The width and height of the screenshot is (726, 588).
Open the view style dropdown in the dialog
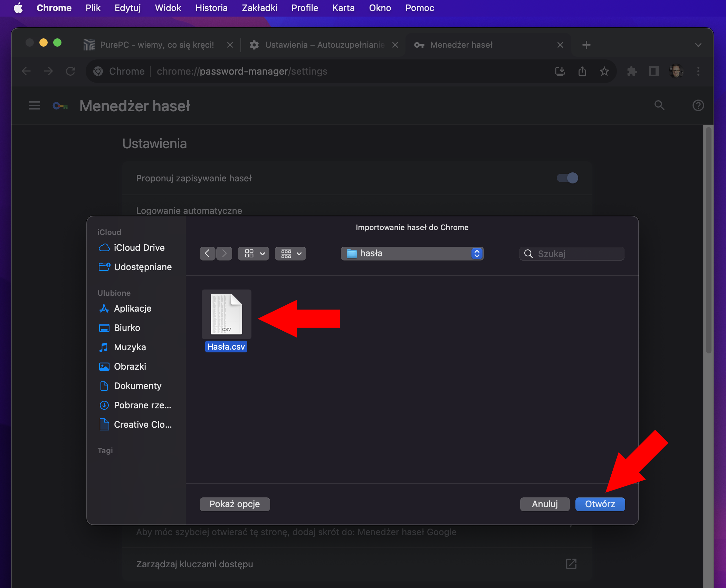253,253
